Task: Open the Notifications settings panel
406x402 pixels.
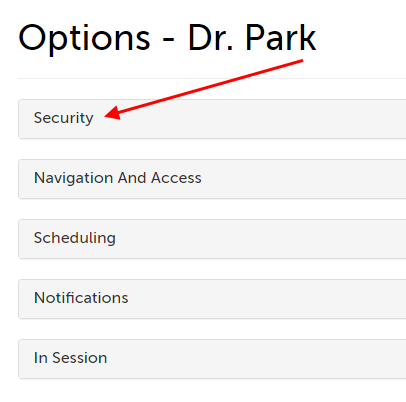Action: tap(212, 299)
